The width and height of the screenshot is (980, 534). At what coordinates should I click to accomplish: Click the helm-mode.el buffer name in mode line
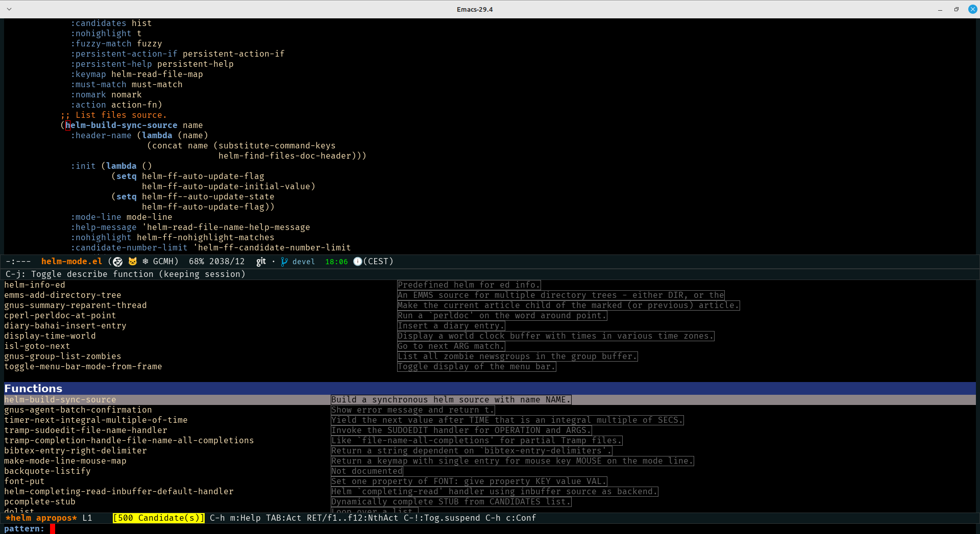pyautogui.click(x=71, y=262)
